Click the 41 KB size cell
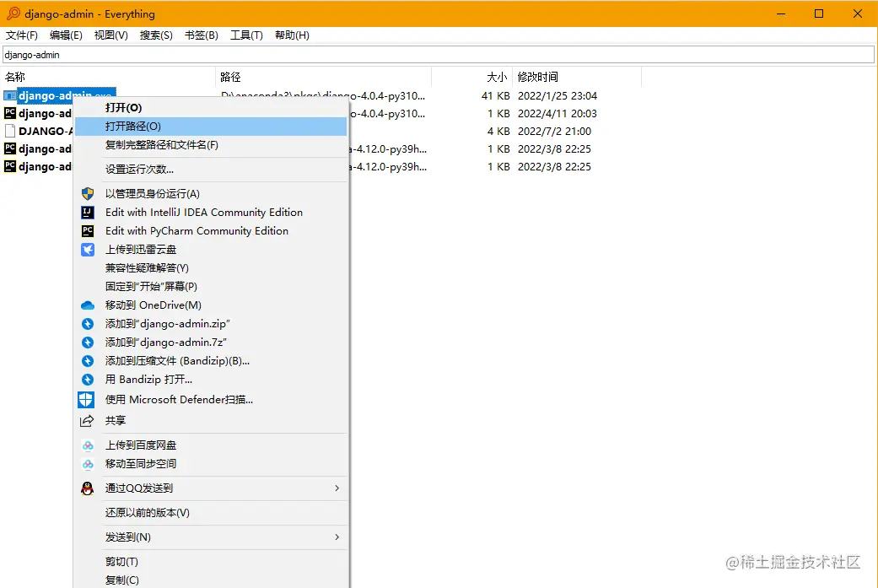878x588 pixels. tap(496, 96)
